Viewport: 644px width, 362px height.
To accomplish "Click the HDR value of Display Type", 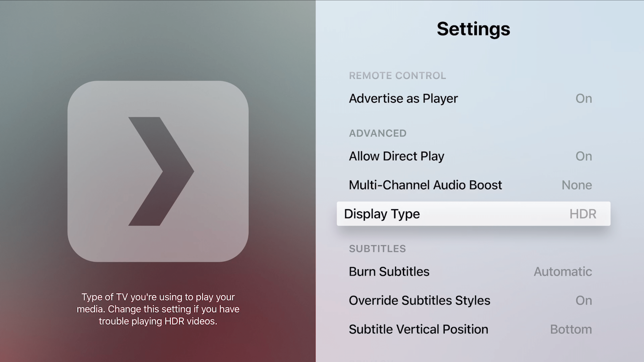I will (x=583, y=214).
